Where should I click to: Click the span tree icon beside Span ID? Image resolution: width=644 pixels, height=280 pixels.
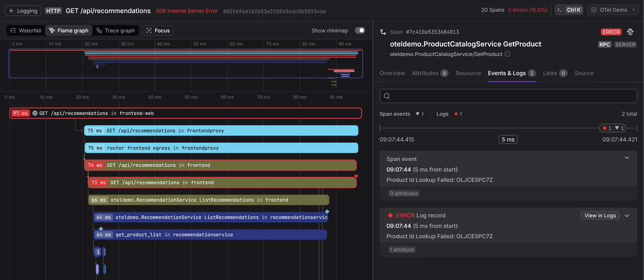[x=384, y=32]
